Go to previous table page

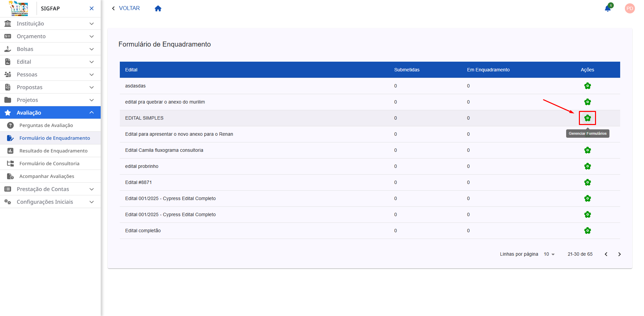pos(606,254)
